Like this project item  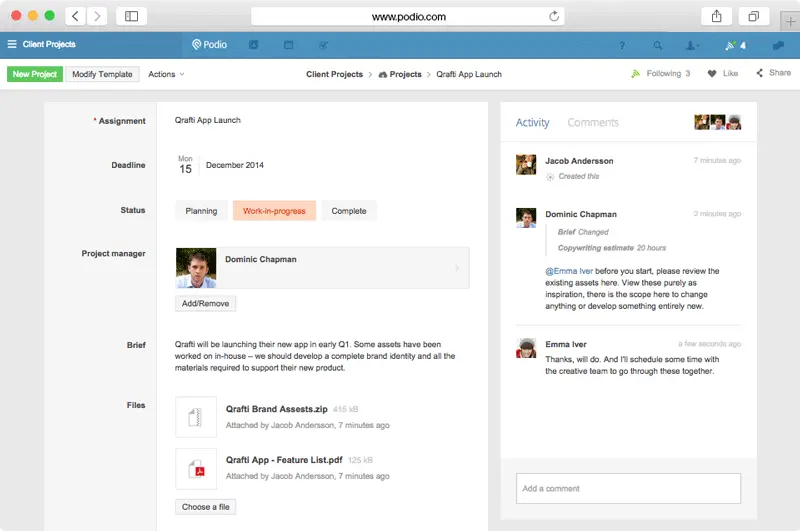tap(722, 73)
